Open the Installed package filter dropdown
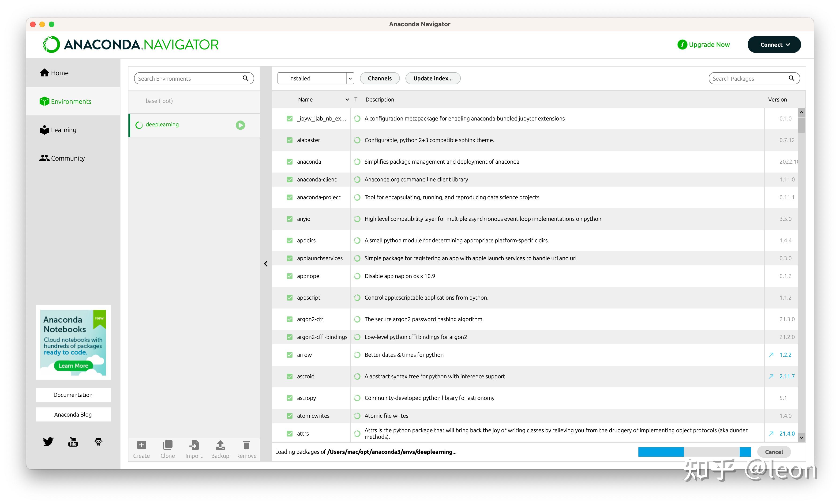 316,79
